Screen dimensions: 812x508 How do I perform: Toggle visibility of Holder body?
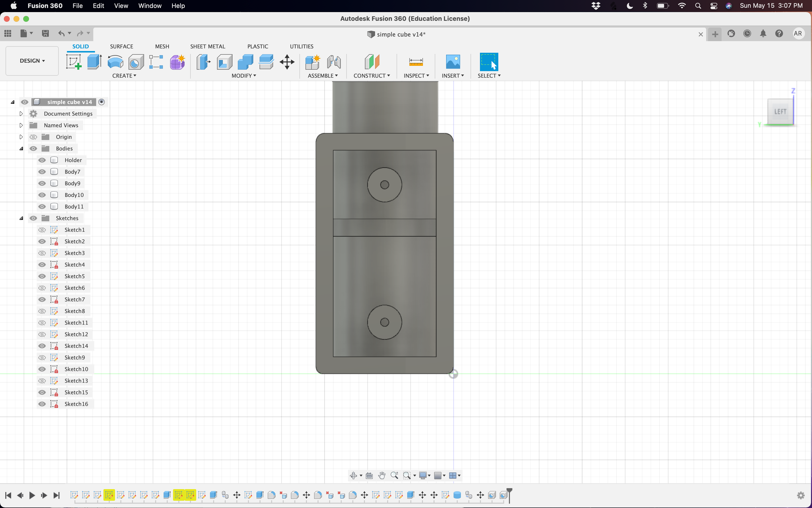pos(42,160)
